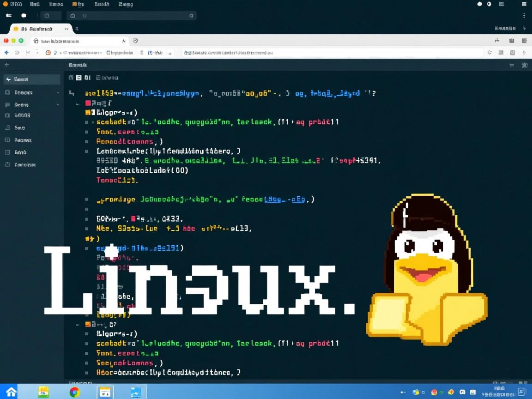Open the File Explorer icon on the taskbar
Screen dimensions: 532x399
pos(105,392)
